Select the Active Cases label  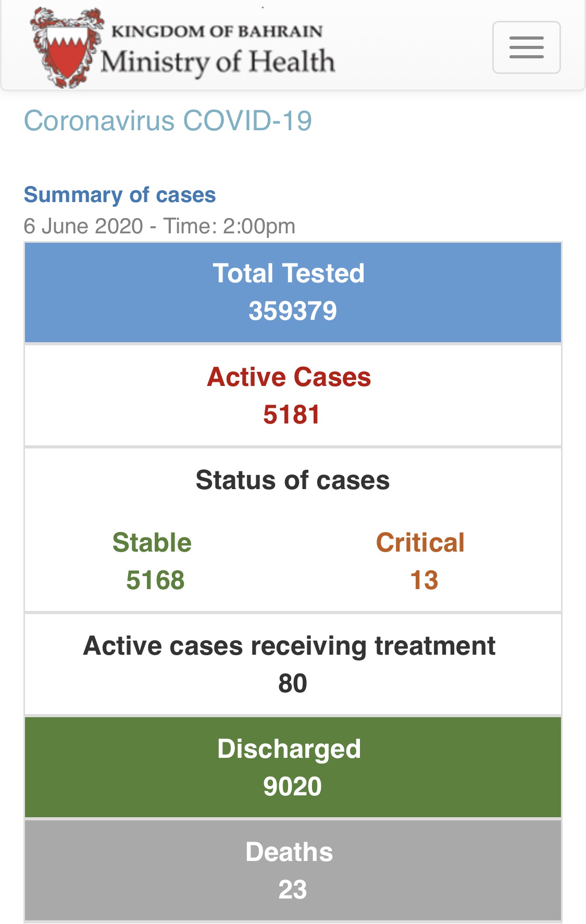pos(289,377)
